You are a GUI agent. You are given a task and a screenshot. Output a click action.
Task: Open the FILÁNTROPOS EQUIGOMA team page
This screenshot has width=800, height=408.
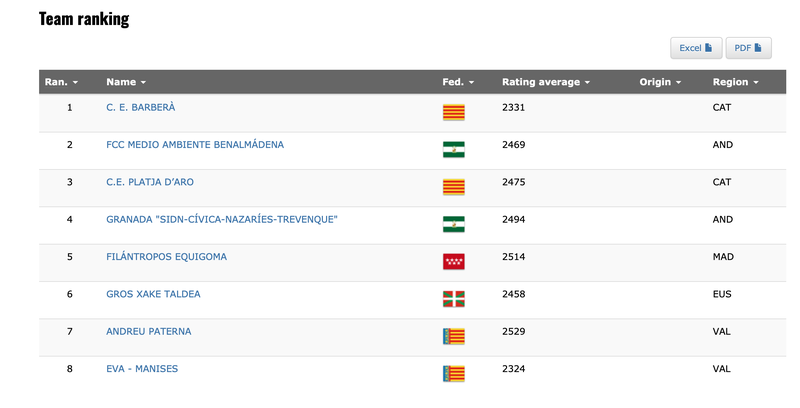pos(166,257)
